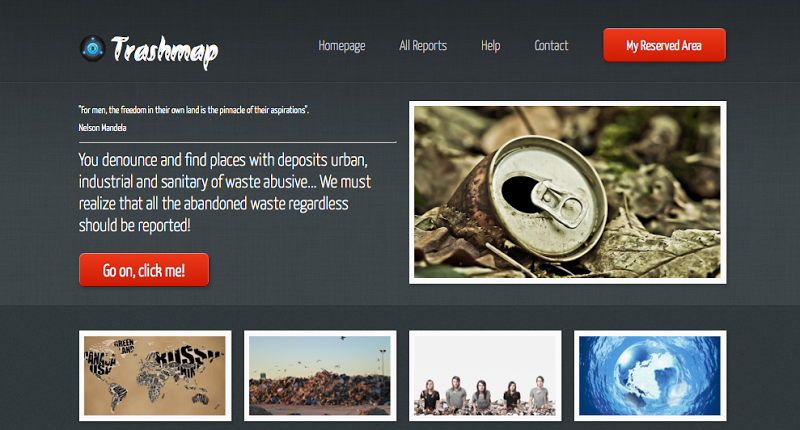Open the Homepage menu item
Viewport: 800px width, 430px height.
pos(342,46)
